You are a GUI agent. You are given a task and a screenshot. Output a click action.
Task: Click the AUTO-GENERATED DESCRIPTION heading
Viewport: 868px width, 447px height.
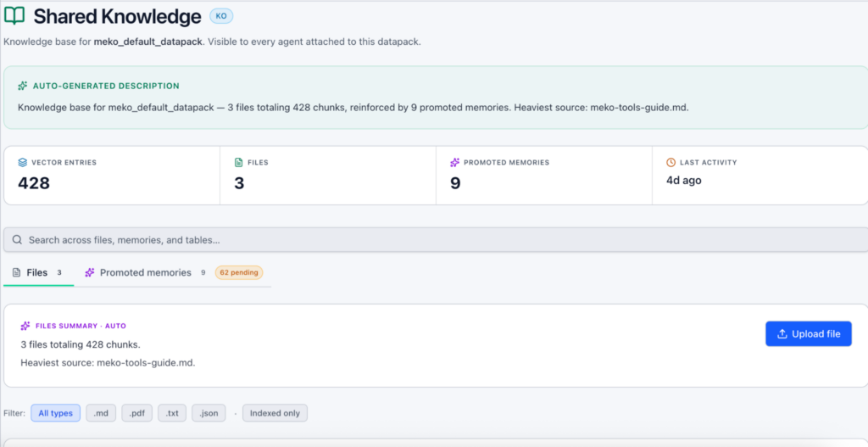[106, 86]
